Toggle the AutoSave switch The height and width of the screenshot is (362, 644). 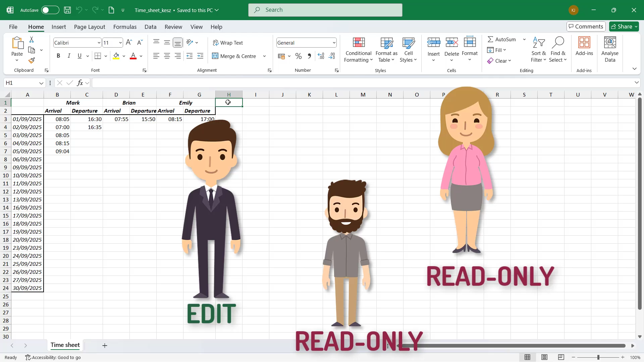[50, 10]
